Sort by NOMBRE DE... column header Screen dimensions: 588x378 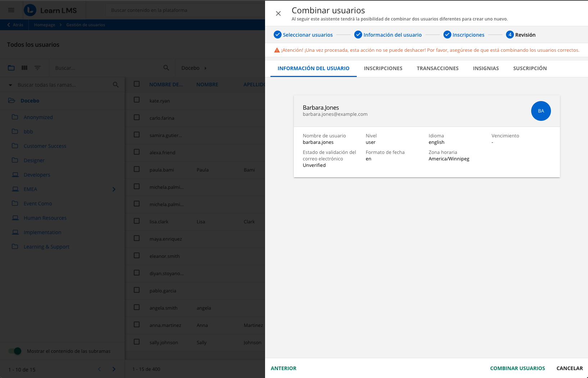click(x=166, y=85)
